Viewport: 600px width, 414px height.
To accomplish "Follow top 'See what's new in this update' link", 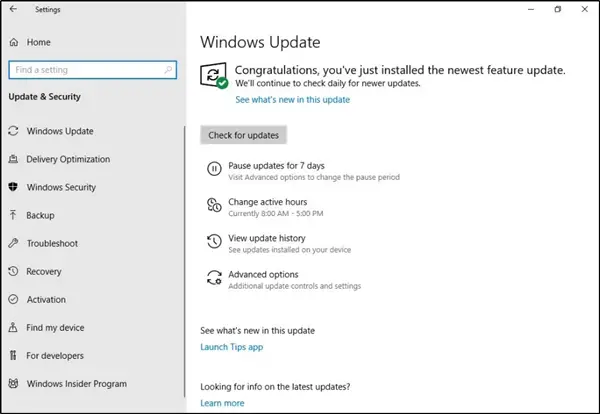I will (x=293, y=99).
